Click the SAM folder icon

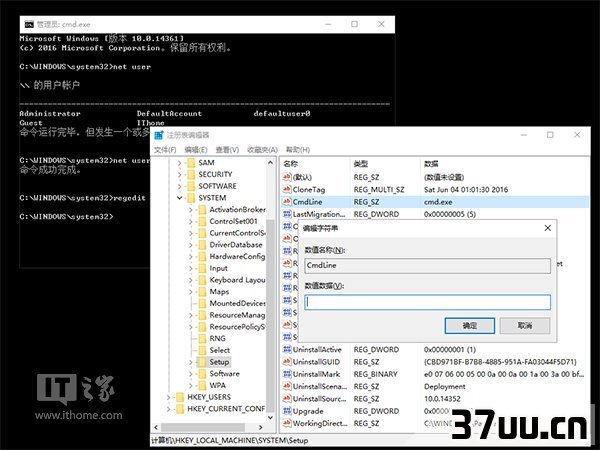(x=191, y=163)
